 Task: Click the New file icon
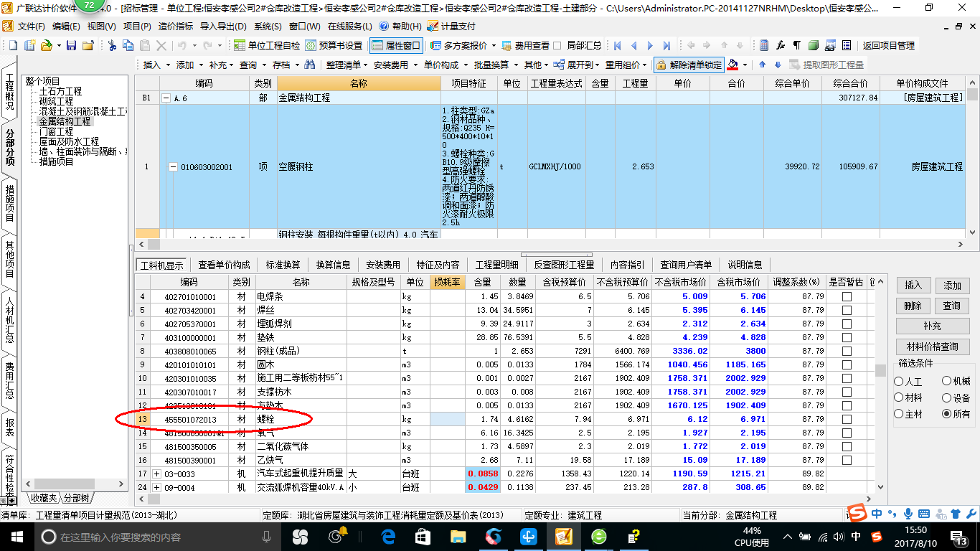click(14, 45)
